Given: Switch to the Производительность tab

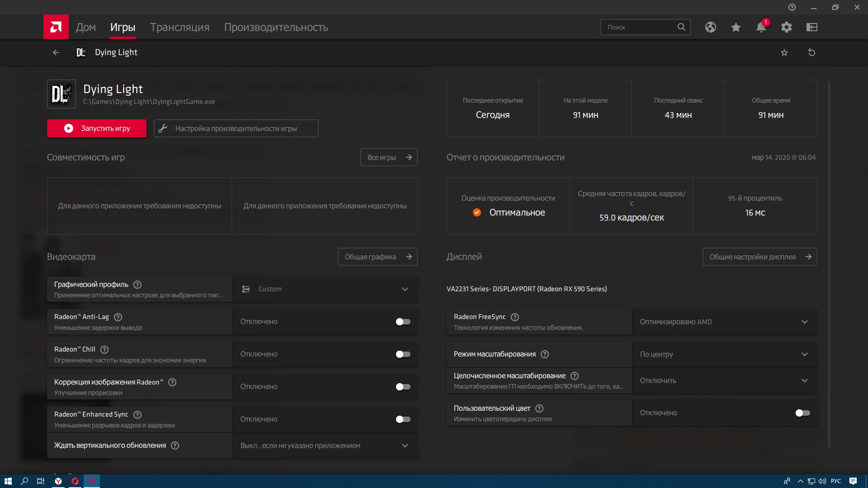Looking at the screenshot, I should (x=276, y=27).
